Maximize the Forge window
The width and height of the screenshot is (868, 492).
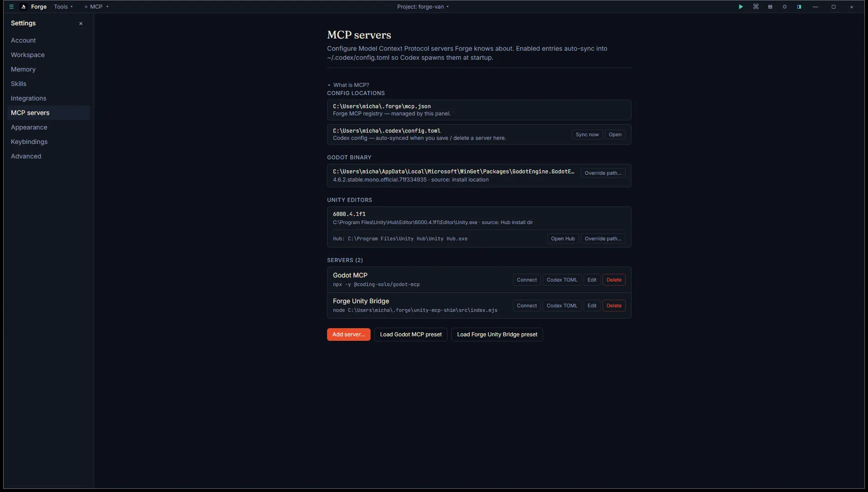834,7
